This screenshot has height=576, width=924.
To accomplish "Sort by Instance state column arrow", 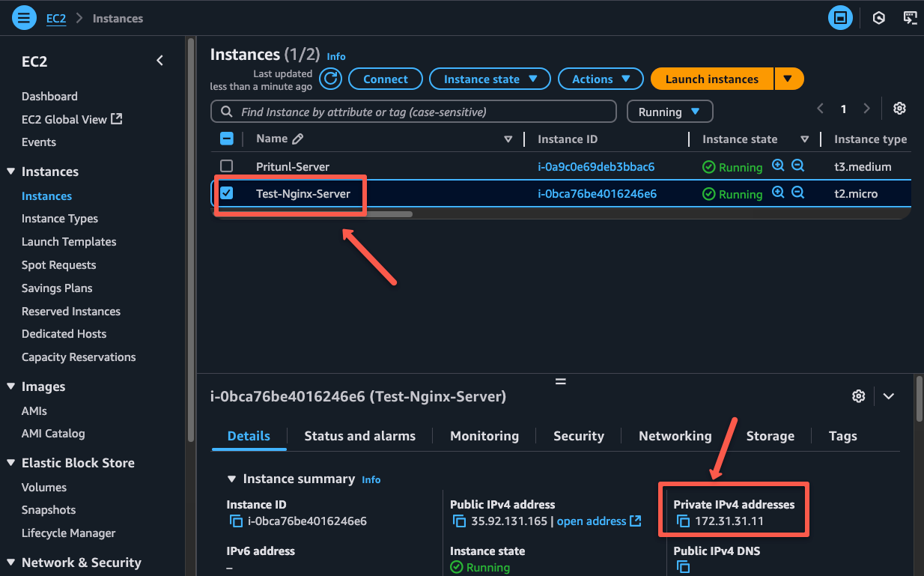I will (x=805, y=139).
